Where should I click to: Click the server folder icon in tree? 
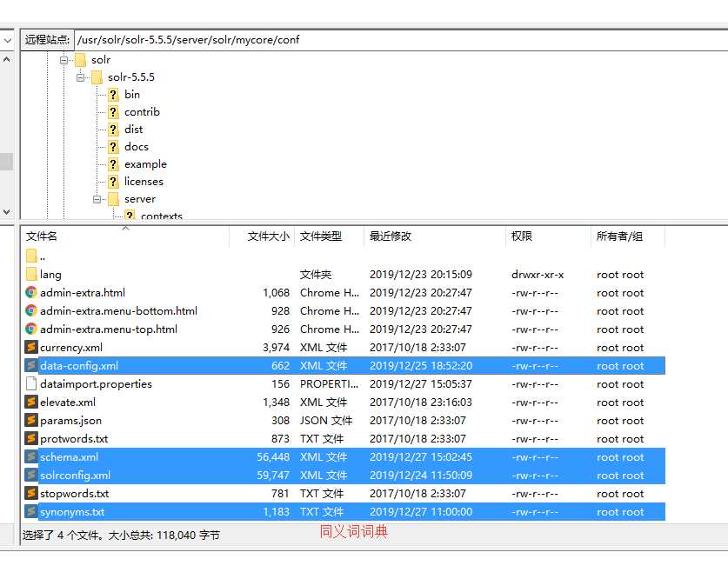click(113, 199)
